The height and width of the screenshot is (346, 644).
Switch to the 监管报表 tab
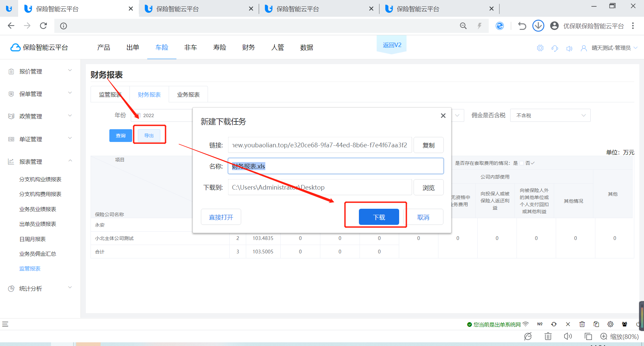coord(110,95)
